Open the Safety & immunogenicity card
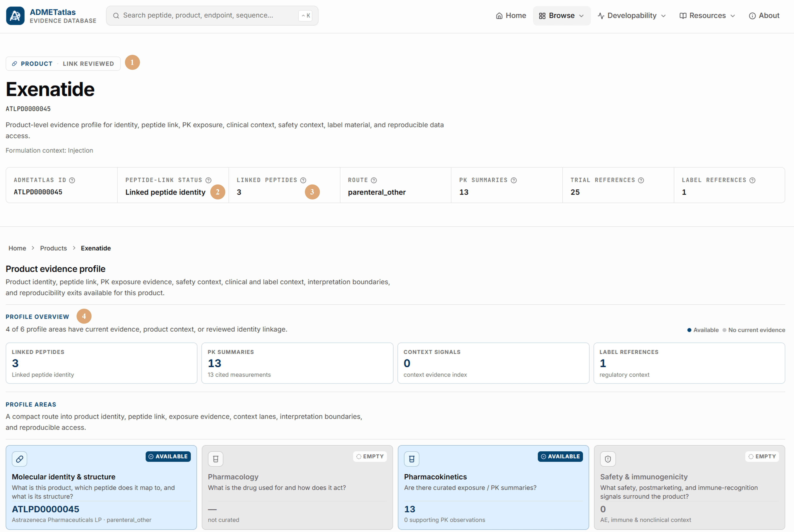Viewport: 794px width, 532px height. [690, 487]
